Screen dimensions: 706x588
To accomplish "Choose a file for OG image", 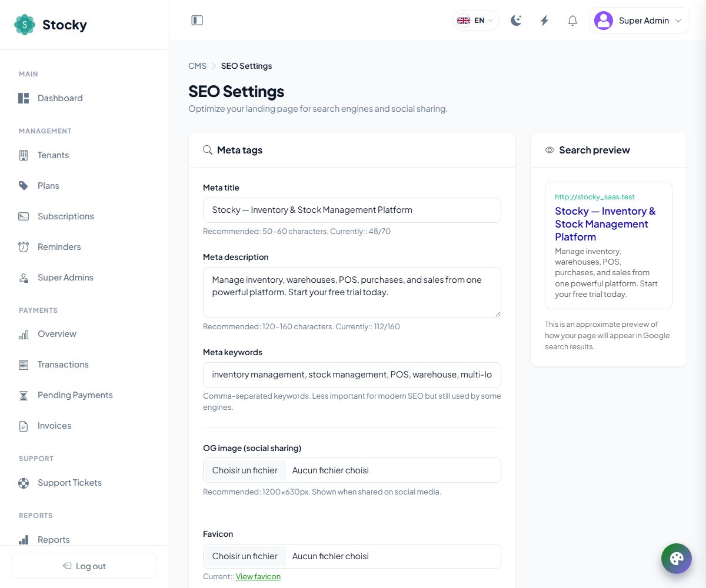I will tap(245, 470).
